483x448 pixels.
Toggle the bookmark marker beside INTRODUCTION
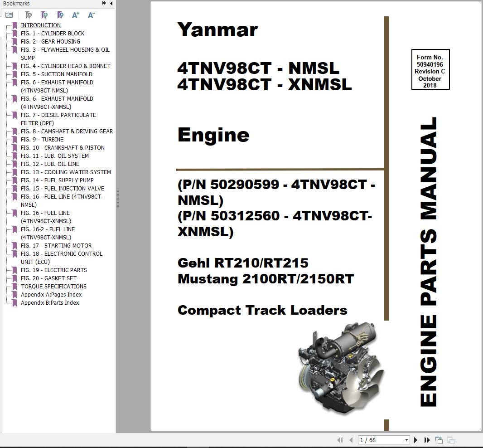pyautogui.click(x=14, y=25)
